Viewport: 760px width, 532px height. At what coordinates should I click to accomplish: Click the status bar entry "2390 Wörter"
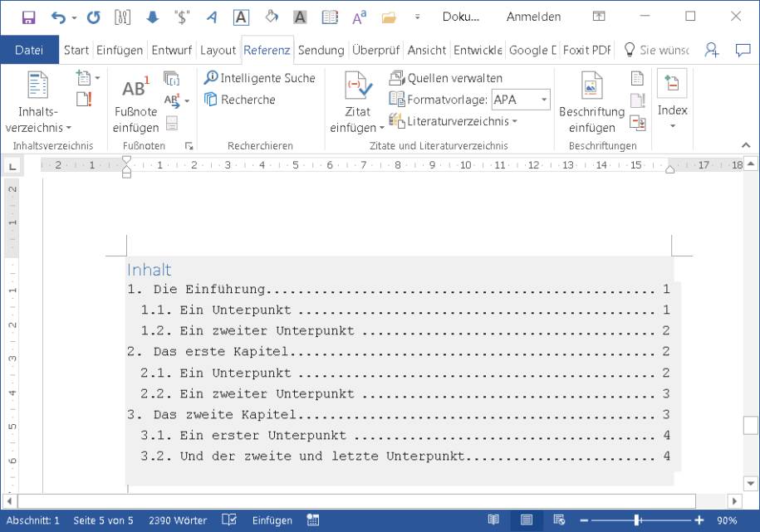click(x=178, y=520)
